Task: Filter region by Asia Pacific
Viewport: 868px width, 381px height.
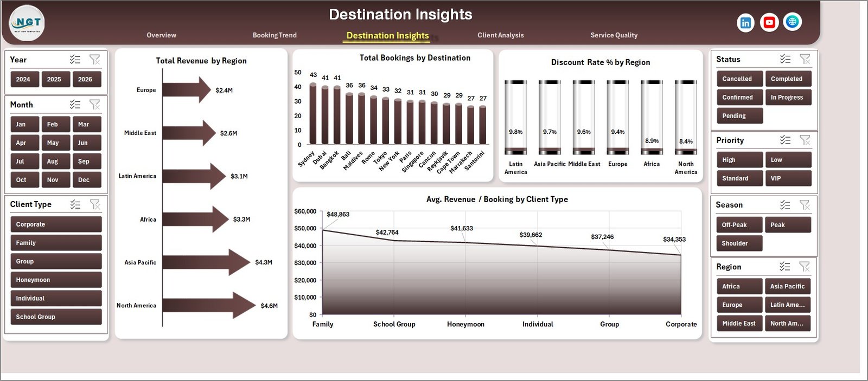Action: [x=788, y=286]
